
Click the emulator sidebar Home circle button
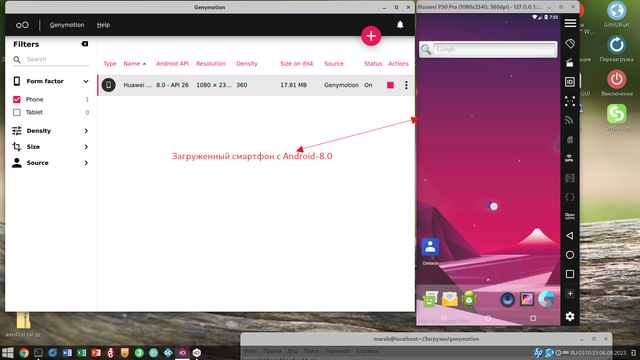pyautogui.click(x=570, y=255)
